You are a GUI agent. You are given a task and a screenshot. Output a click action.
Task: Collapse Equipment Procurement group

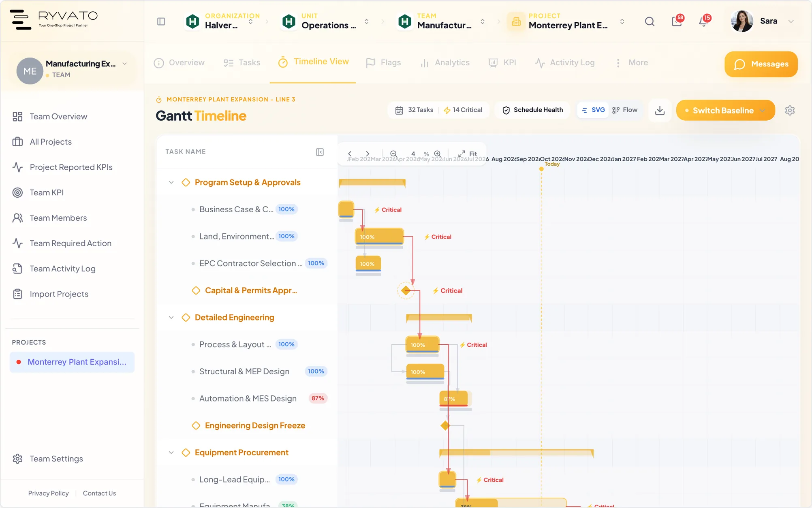[x=171, y=453]
